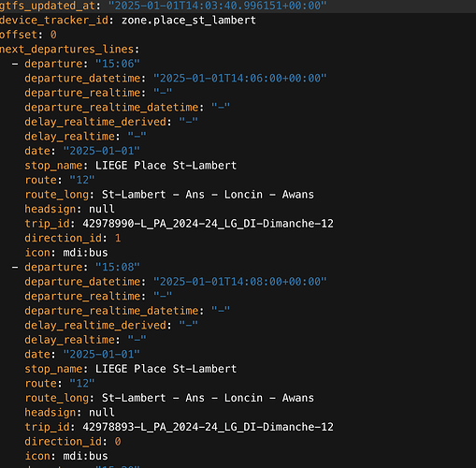Click the direction_id value 0

118,442
